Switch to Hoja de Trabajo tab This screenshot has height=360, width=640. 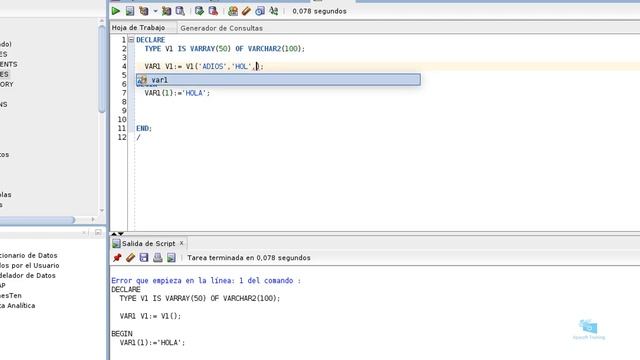pyautogui.click(x=138, y=28)
